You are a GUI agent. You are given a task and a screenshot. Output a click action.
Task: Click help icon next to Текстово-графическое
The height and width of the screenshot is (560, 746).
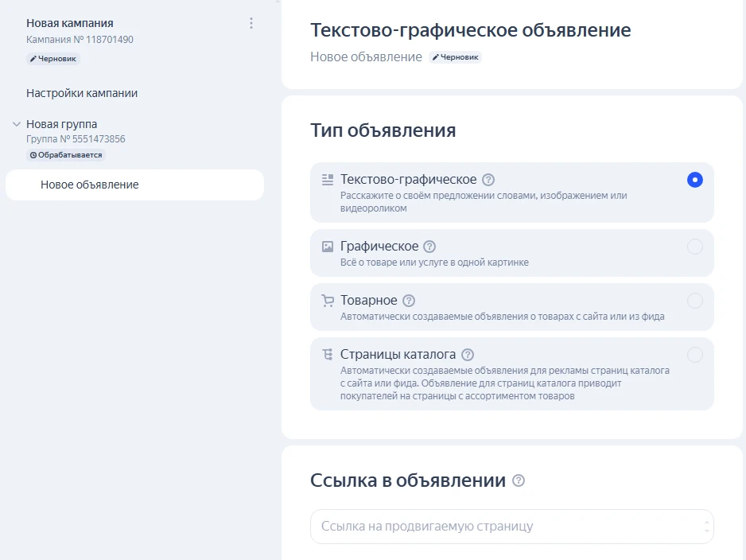(x=488, y=180)
